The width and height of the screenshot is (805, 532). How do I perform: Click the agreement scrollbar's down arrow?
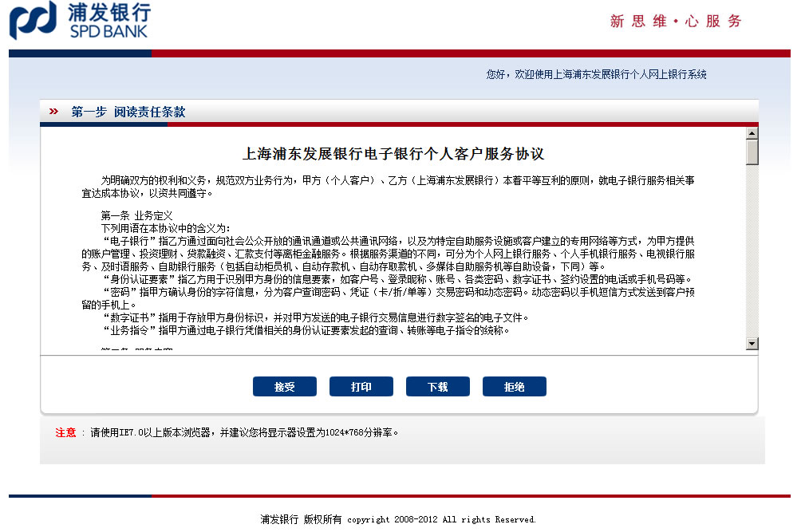tap(752, 343)
